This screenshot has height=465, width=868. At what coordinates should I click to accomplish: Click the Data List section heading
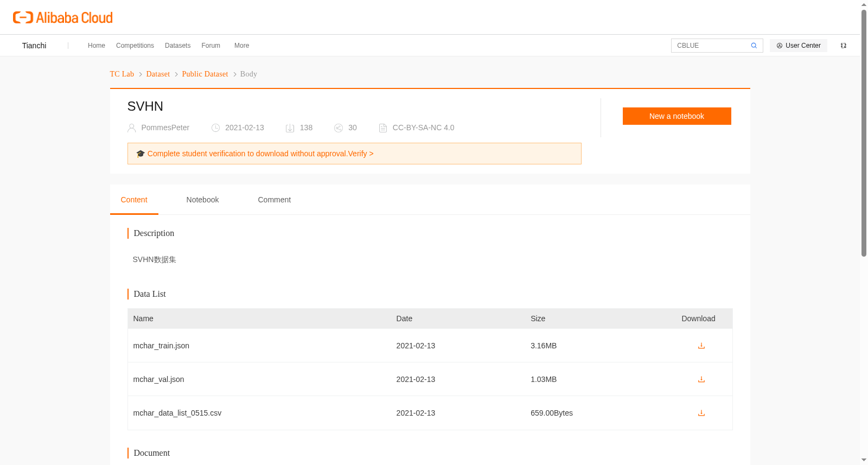click(150, 294)
